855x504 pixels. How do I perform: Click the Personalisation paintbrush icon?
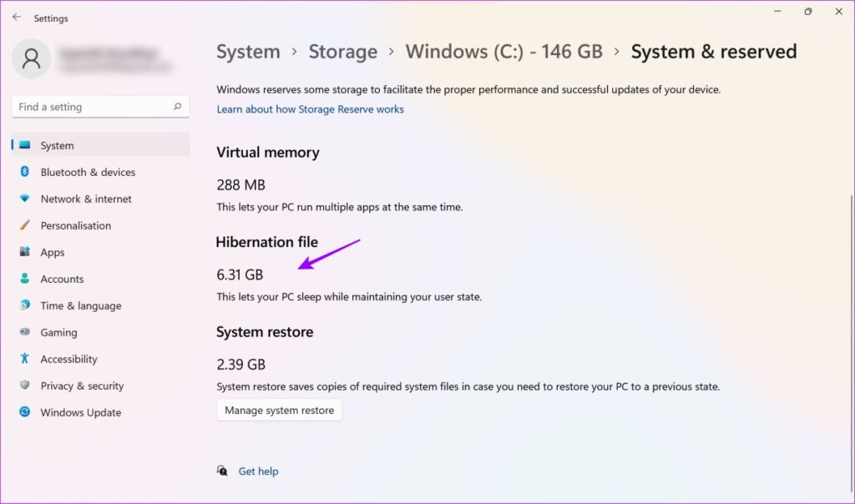click(x=25, y=225)
